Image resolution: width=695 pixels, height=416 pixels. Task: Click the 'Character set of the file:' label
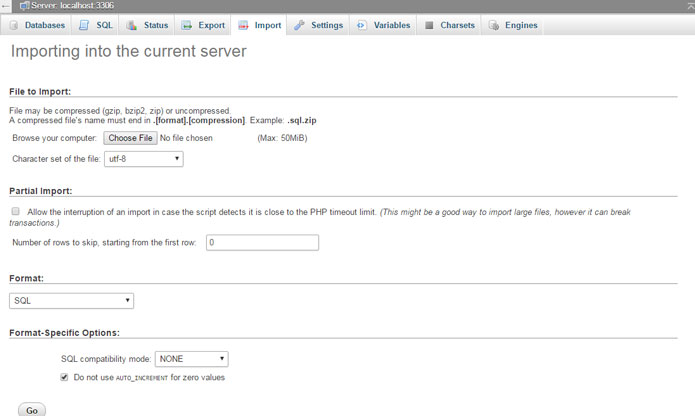56,159
